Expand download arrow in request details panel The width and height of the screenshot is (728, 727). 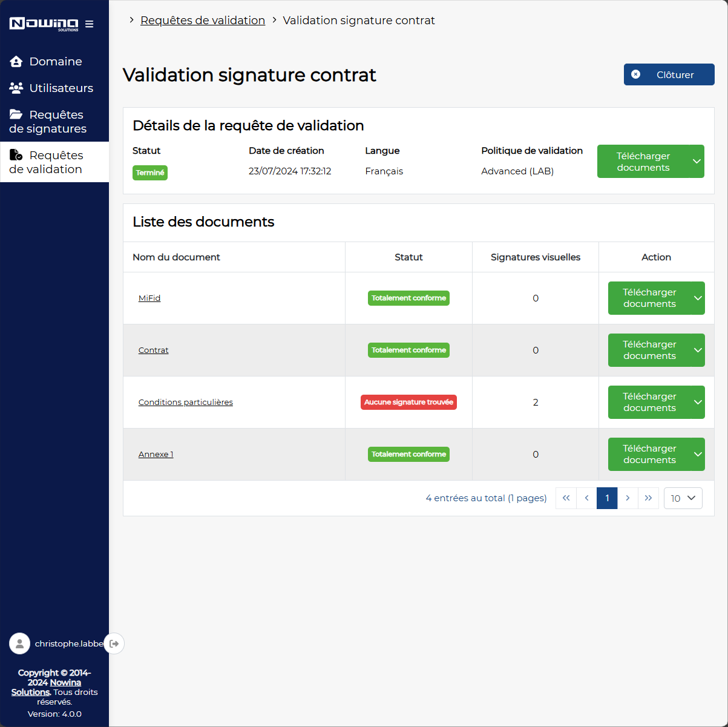pos(697,162)
